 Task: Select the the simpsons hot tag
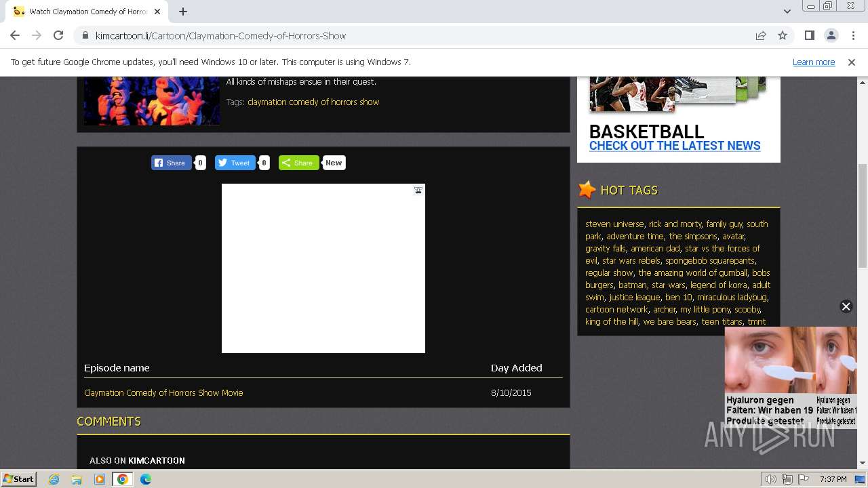click(x=693, y=237)
